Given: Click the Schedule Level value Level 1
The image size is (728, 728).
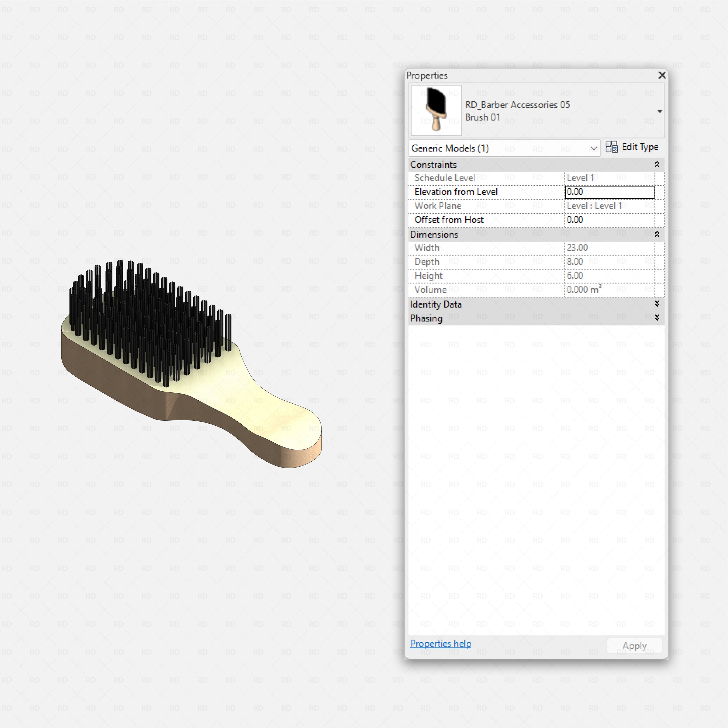Looking at the screenshot, I should pyautogui.click(x=609, y=177).
